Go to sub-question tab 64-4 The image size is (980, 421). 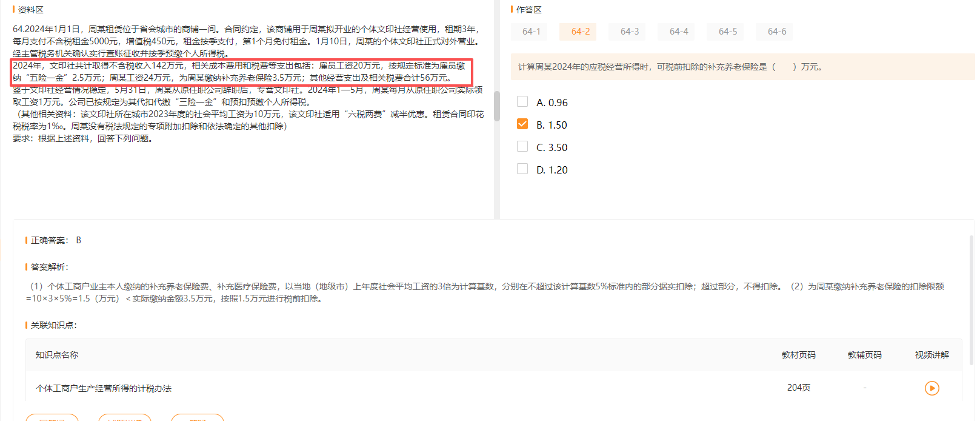(678, 32)
